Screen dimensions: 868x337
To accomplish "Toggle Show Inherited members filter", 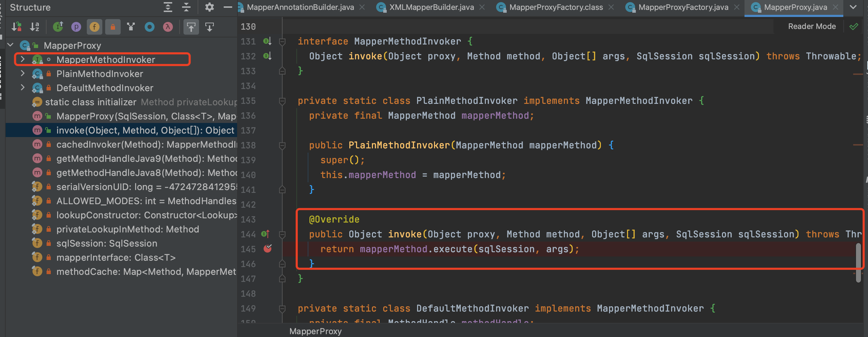I will [58, 27].
